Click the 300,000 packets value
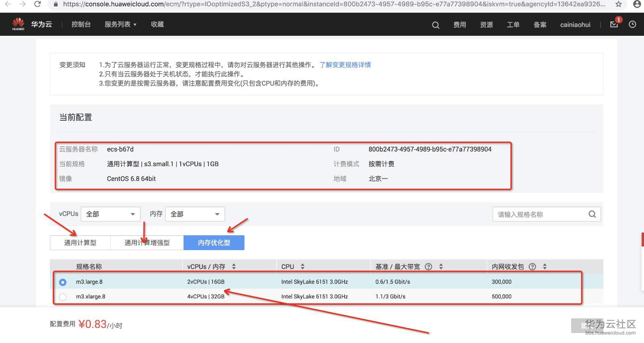644x343 pixels. tap(502, 282)
